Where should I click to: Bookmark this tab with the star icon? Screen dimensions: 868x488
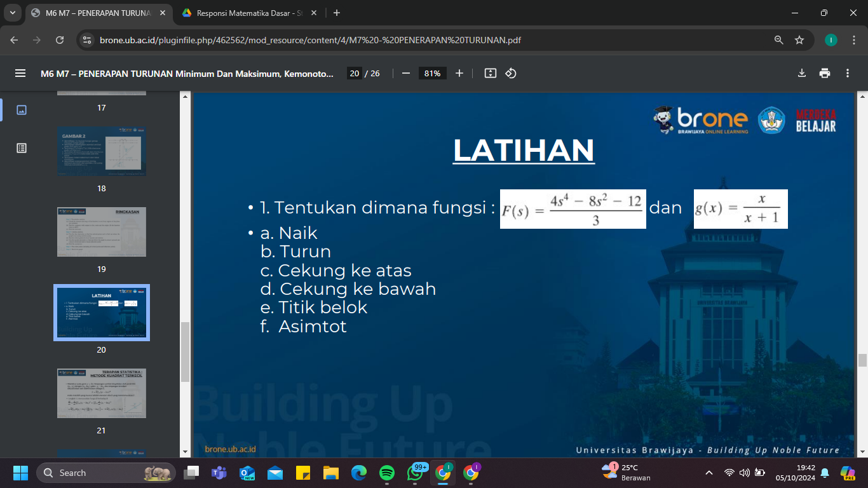pyautogui.click(x=799, y=40)
